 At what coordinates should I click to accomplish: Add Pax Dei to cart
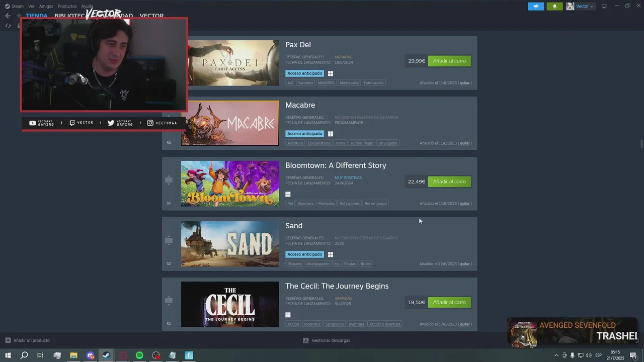(x=449, y=61)
